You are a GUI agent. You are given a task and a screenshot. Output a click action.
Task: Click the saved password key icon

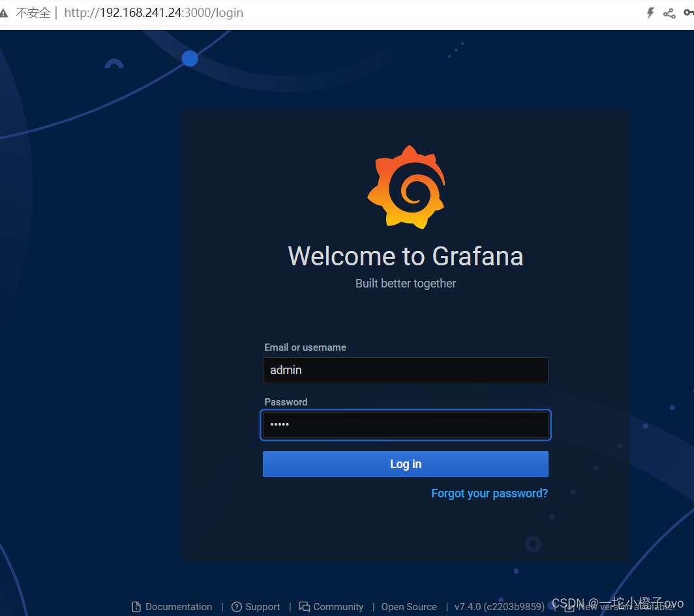click(x=689, y=13)
